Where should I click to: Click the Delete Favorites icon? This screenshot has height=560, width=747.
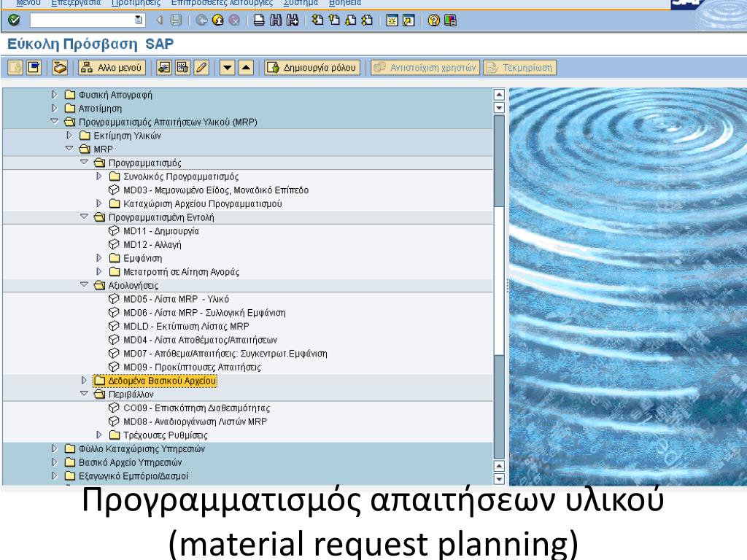(x=182, y=67)
